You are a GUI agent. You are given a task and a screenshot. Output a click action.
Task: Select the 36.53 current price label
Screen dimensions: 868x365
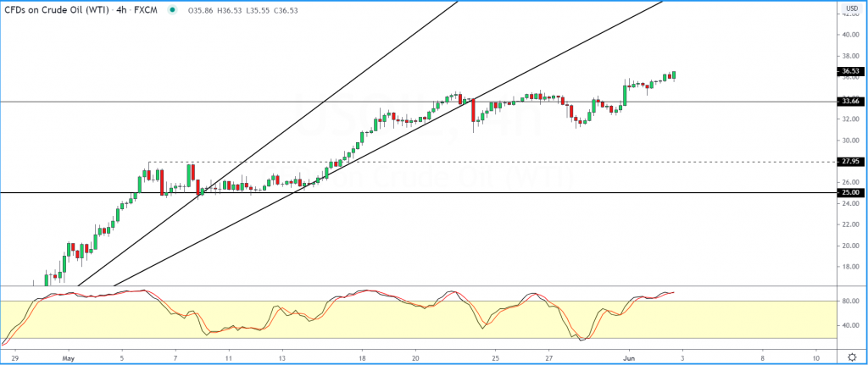[x=850, y=72]
